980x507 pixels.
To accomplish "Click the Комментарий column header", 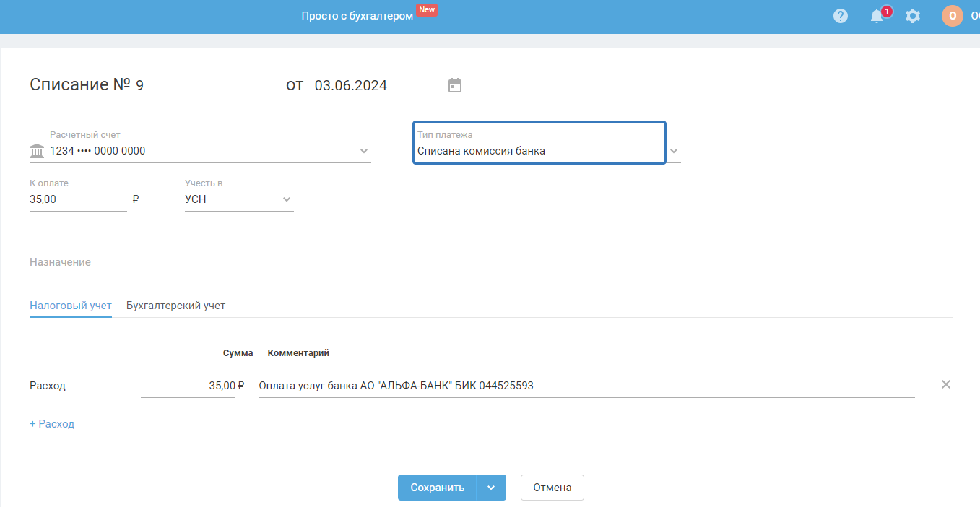I will point(298,353).
